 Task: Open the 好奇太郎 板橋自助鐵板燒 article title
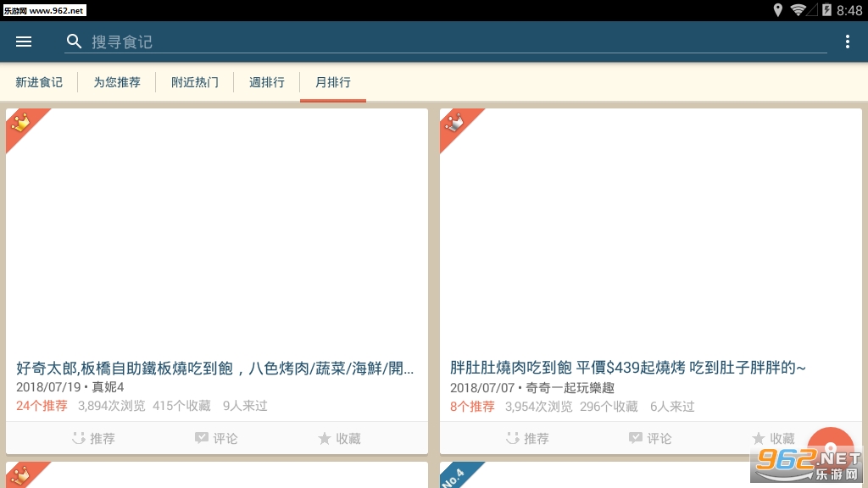point(214,368)
